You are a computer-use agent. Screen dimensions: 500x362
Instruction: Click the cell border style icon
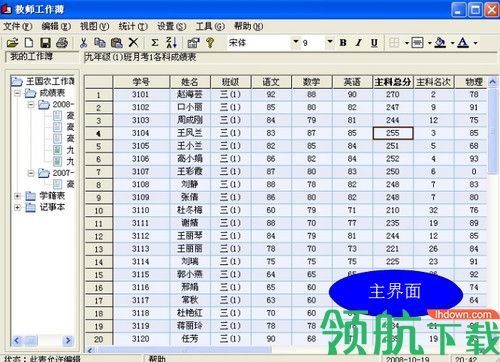click(417, 43)
